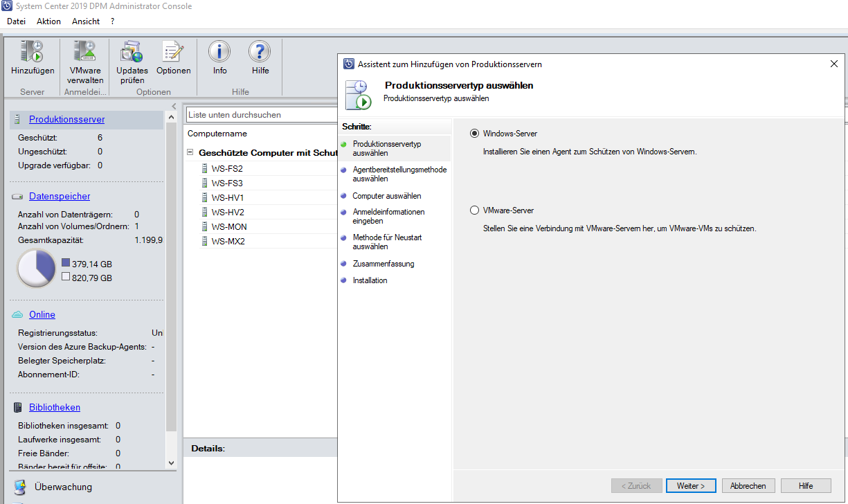Click the storage capacity pie chart
This screenshot has height=504, width=848.
coord(36,269)
